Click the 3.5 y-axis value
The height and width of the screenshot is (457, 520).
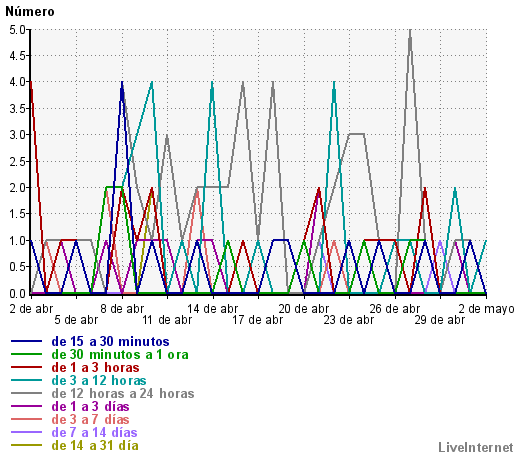[17, 109]
